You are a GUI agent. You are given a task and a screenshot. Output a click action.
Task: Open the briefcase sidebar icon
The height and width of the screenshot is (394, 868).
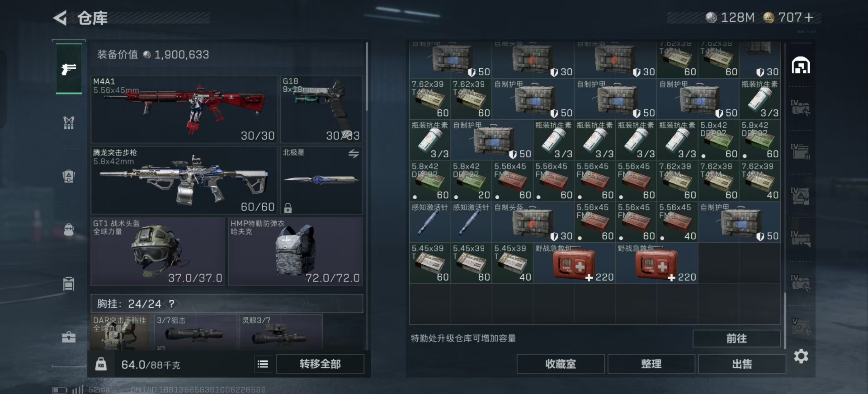[x=69, y=337]
